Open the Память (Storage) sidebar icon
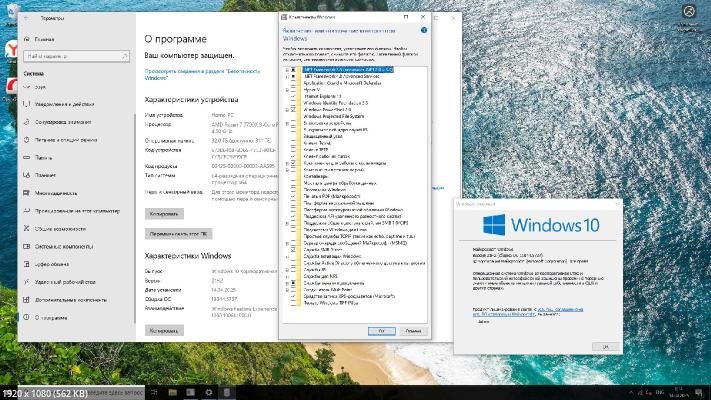711x400 pixels. pyautogui.click(x=27, y=158)
